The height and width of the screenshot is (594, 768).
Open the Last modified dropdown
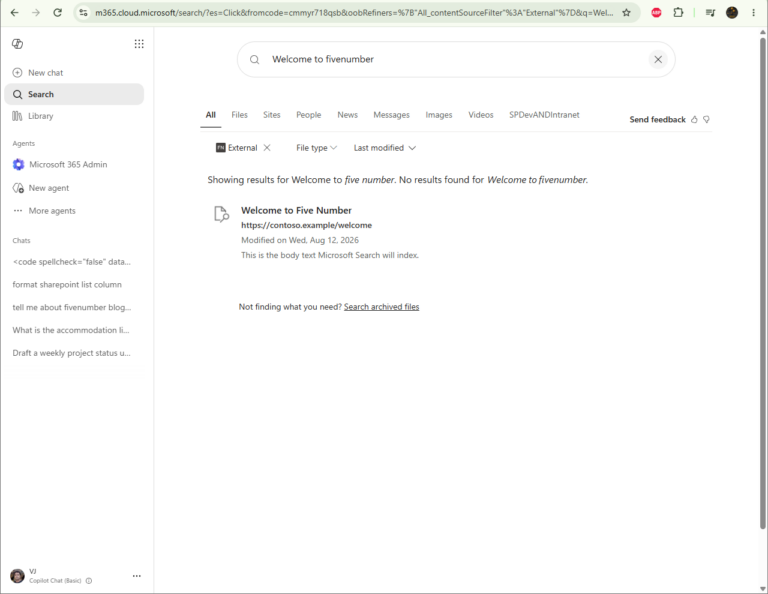coord(384,148)
